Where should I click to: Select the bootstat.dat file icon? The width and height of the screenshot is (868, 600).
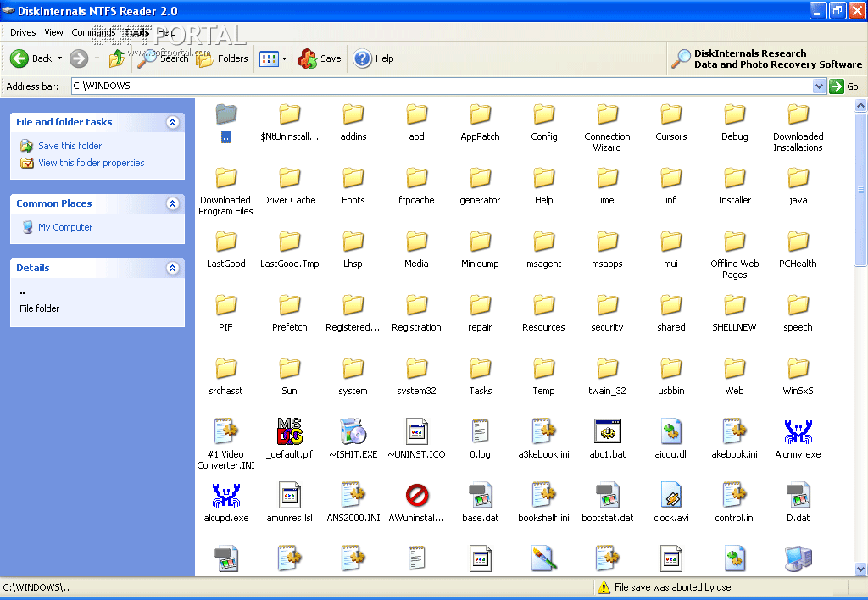[607, 496]
